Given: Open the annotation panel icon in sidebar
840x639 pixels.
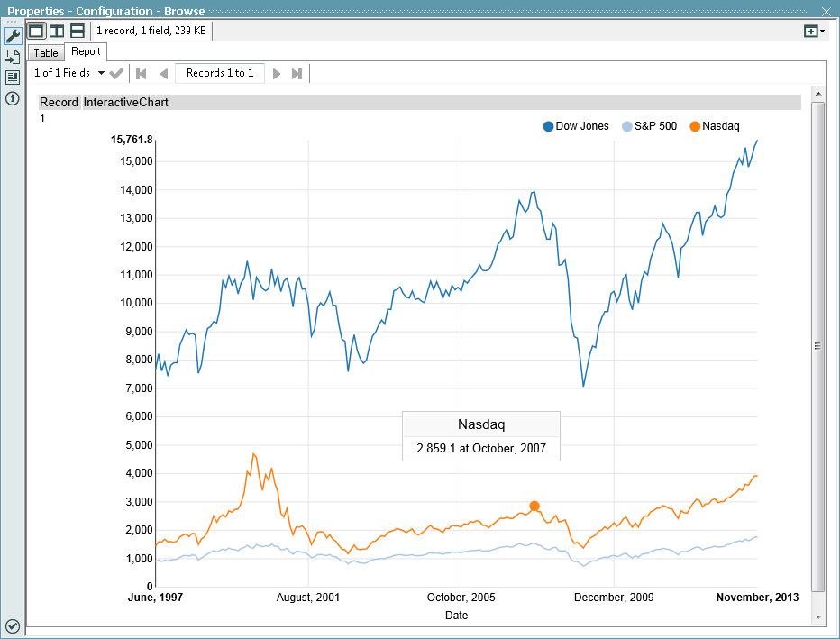Looking at the screenshot, I should point(13,78).
